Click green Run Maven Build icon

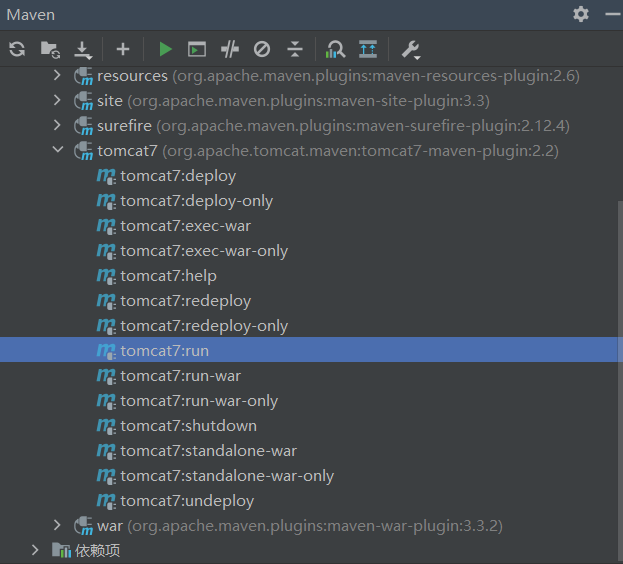point(165,49)
